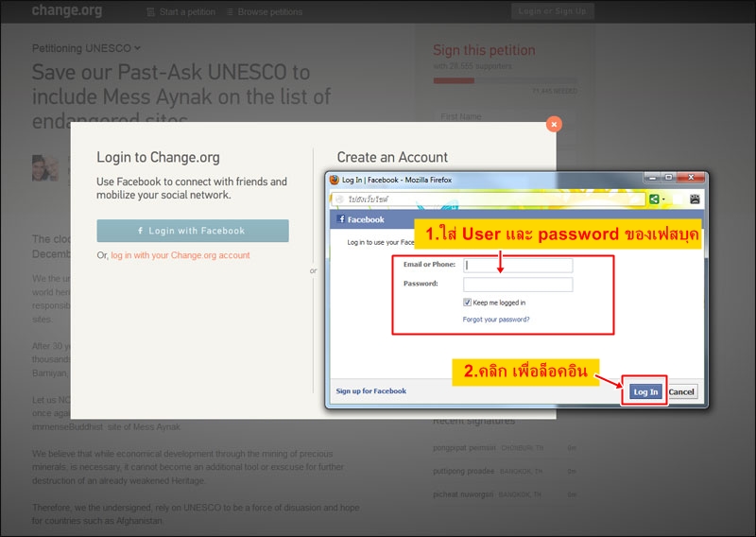Click the page identity icon in address bar
756x537 pixels.
coord(339,199)
